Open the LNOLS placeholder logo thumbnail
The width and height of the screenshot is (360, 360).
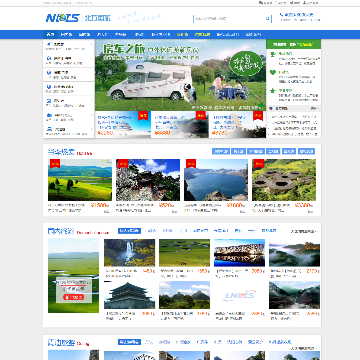[x=239, y=295]
